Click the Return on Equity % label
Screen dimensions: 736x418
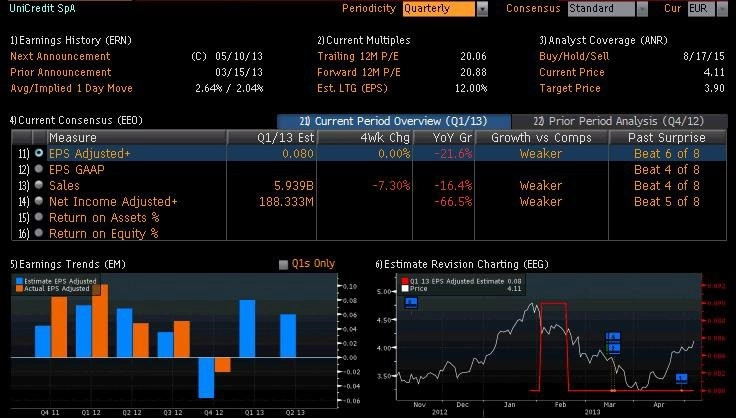104,233
